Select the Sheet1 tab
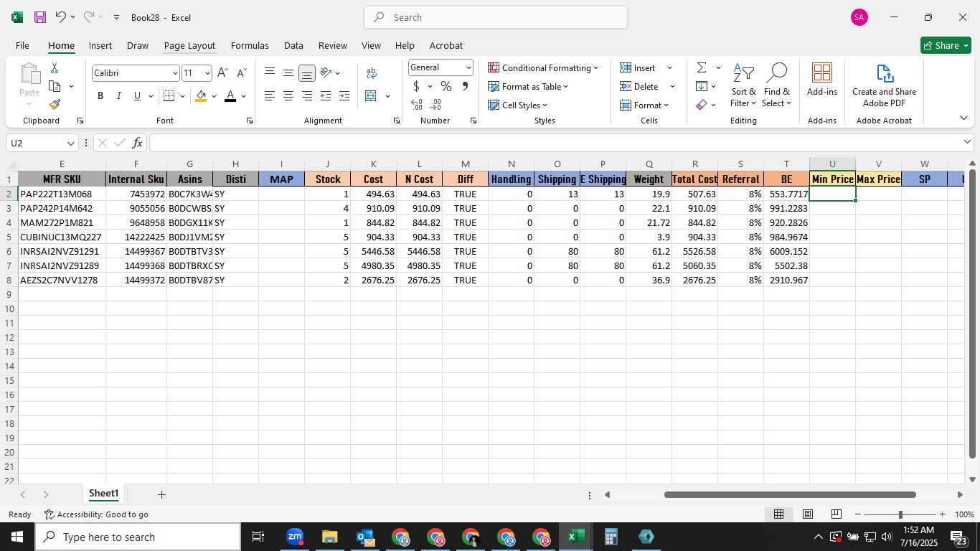This screenshot has width=980, height=551. (x=103, y=494)
